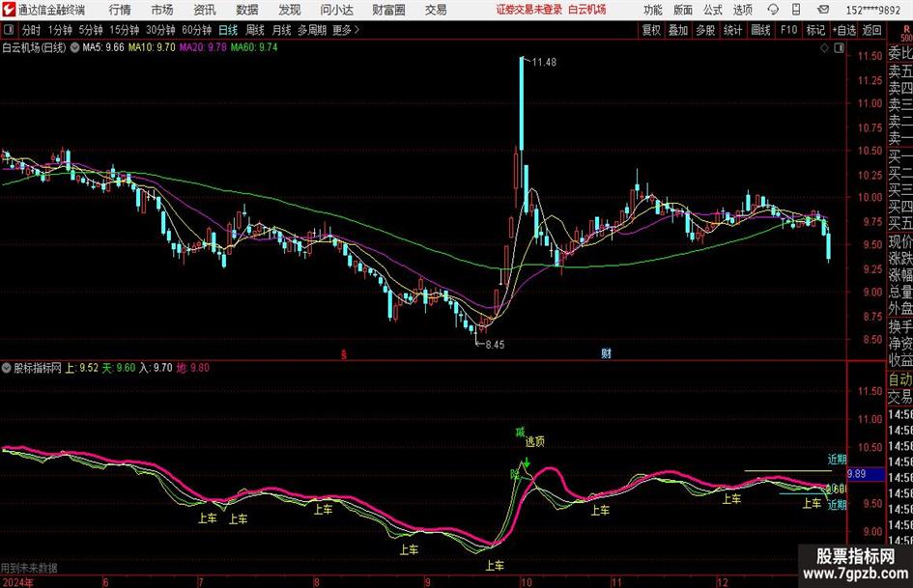The width and height of the screenshot is (913, 588).
Task: Open the 股标指标网 indicator round dropdown icon
Action: coord(7,368)
